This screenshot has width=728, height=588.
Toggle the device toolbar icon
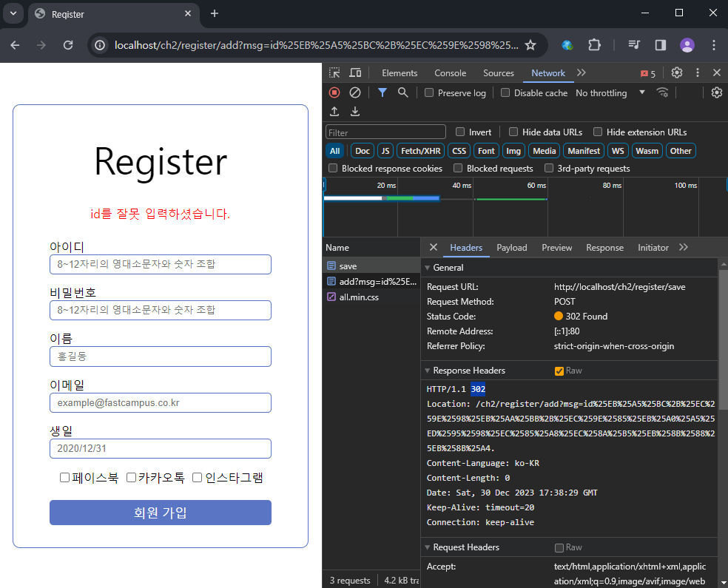click(355, 73)
